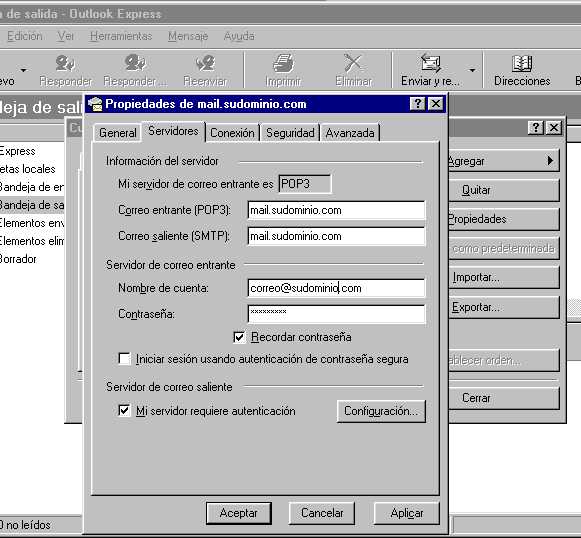The width and height of the screenshot is (581, 538).
Task: Switch to the General tab
Action: 118,133
